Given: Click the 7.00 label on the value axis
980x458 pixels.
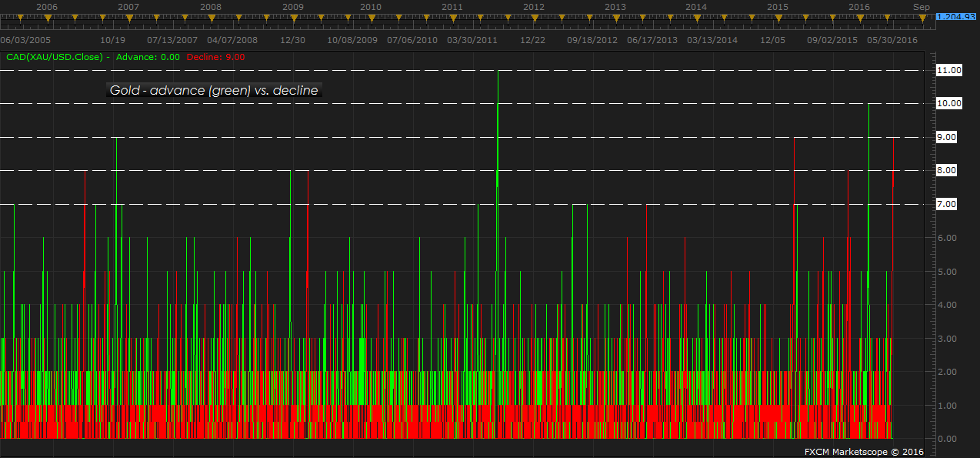Looking at the screenshot, I should pos(948,204).
